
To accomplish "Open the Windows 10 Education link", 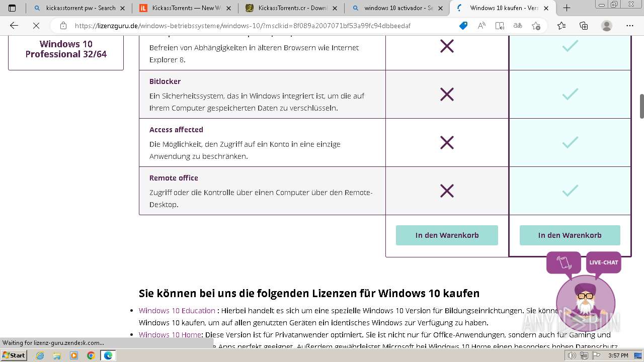I will 177,311.
